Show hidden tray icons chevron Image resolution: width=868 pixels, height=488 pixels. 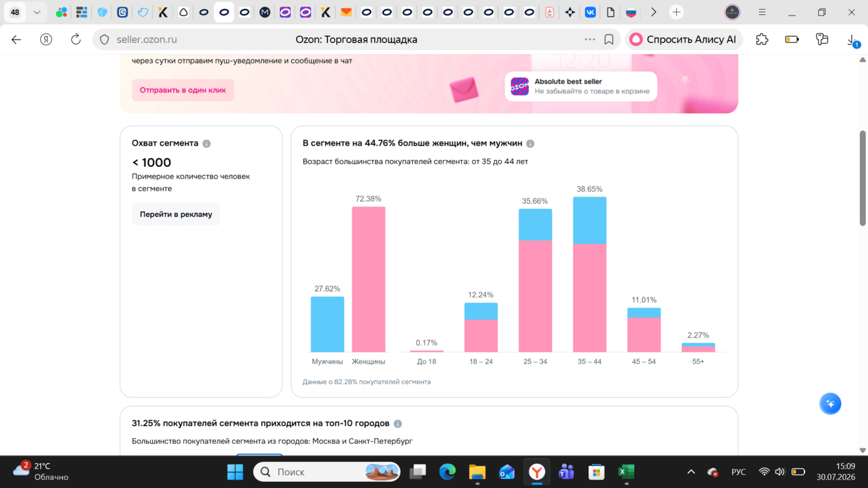pos(691,472)
